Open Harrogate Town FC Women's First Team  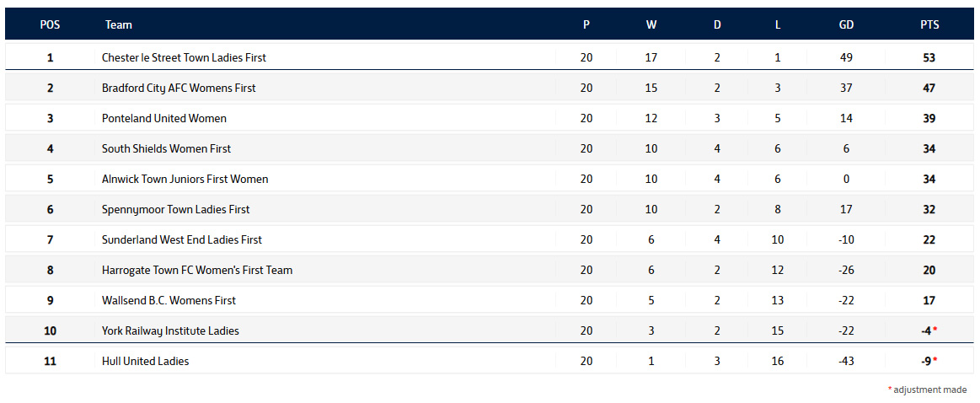click(x=197, y=271)
